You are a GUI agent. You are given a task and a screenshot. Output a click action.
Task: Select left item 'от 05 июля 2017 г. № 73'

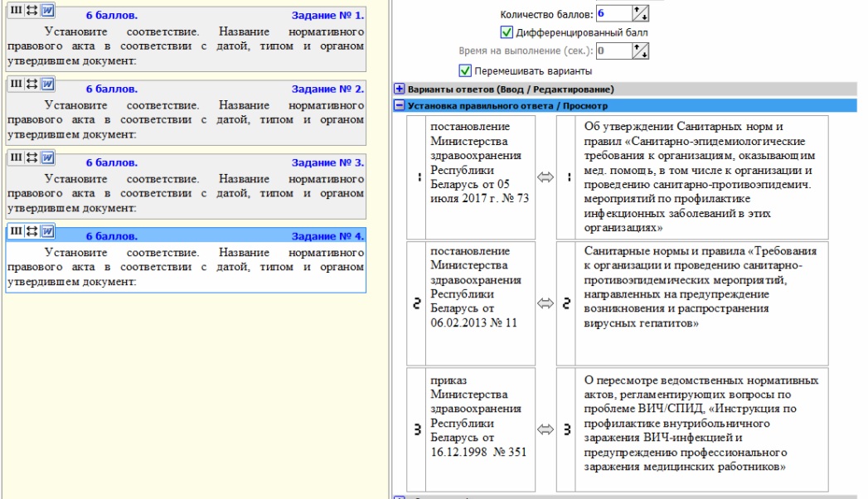coord(480,177)
